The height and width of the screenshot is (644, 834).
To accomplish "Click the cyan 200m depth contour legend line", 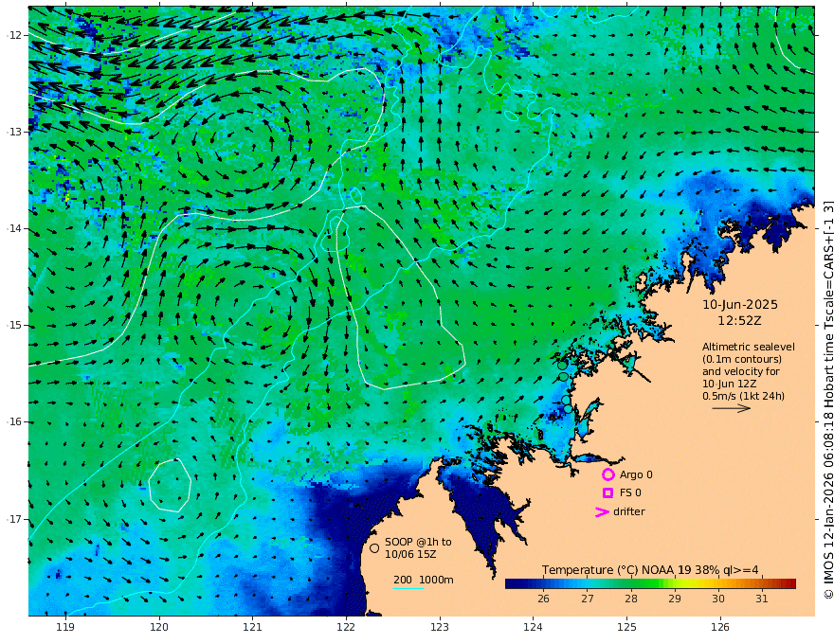I will [x=408, y=588].
